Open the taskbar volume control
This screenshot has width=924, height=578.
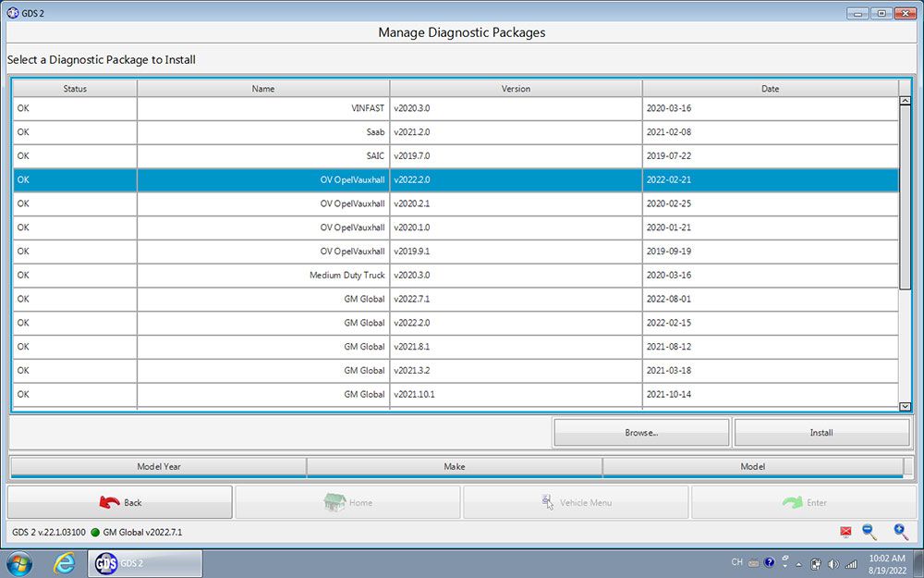[833, 562]
